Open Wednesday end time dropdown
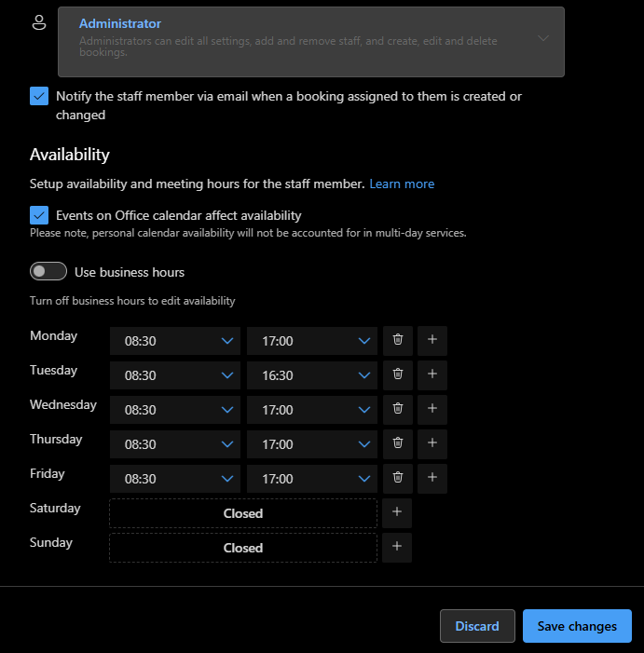The width and height of the screenshot is (644, 653). click(x=312, y=410)
